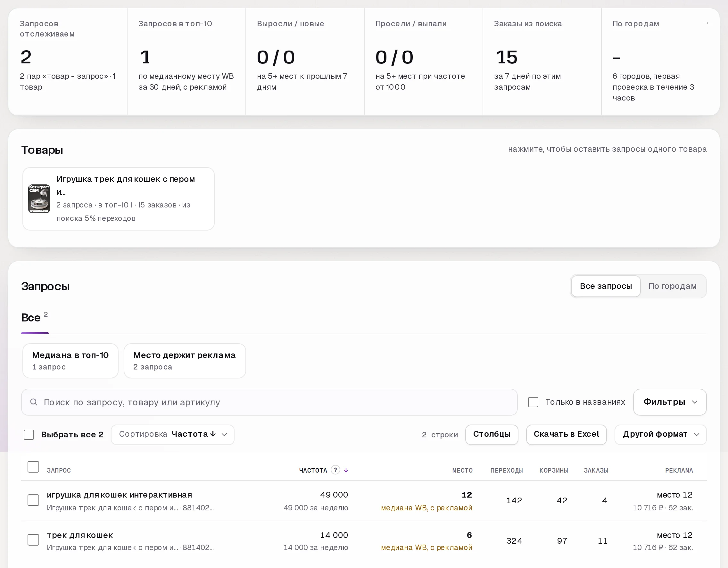
Task: Tick the table header checkbox
Action: coord(33,467)
